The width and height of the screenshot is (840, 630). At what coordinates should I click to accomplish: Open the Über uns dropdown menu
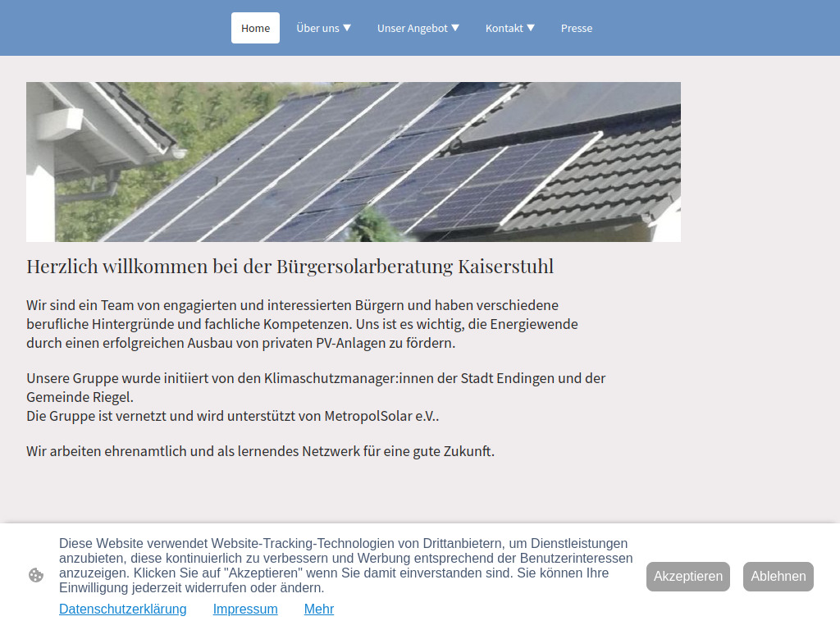click(x=323, y=28)
